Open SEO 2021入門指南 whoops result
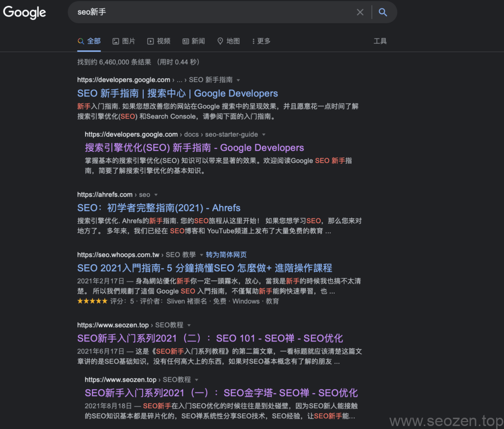The width and height of the screenshot is (504, 429). coord(204,268)
